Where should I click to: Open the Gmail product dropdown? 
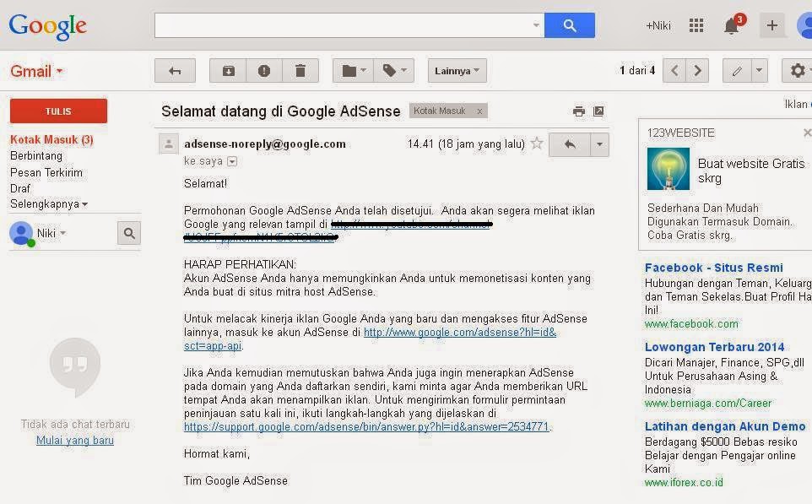click(x=36, y=71)
